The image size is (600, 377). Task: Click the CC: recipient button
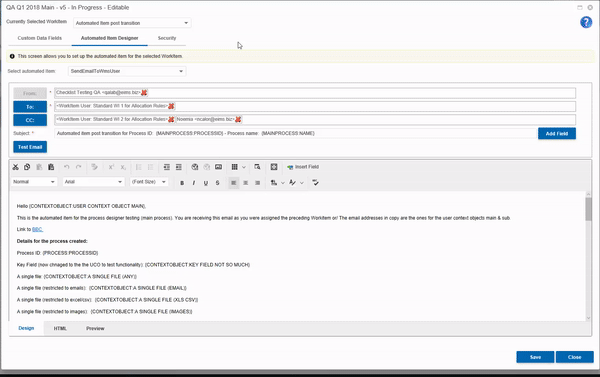(30, 120)
